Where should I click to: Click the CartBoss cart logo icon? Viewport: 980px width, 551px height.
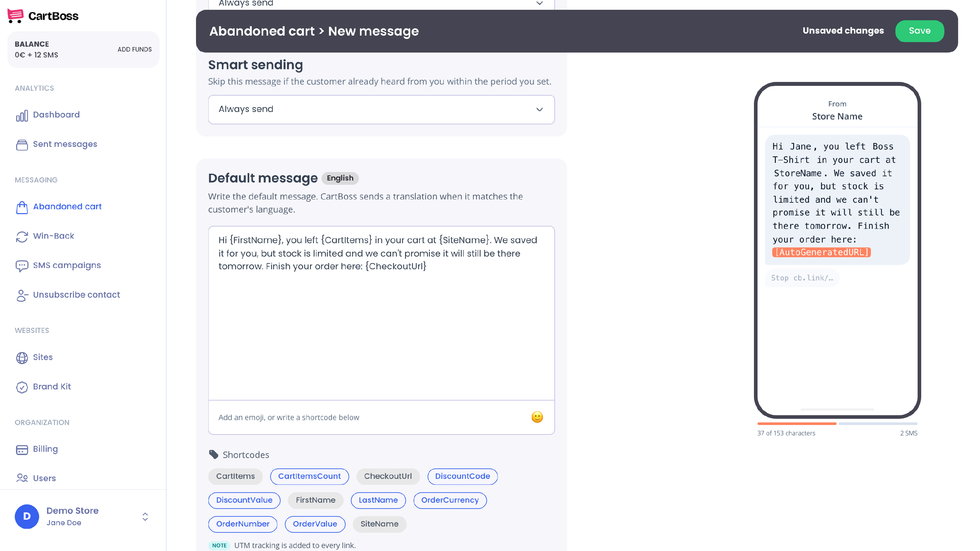click(x=15, y=16)
